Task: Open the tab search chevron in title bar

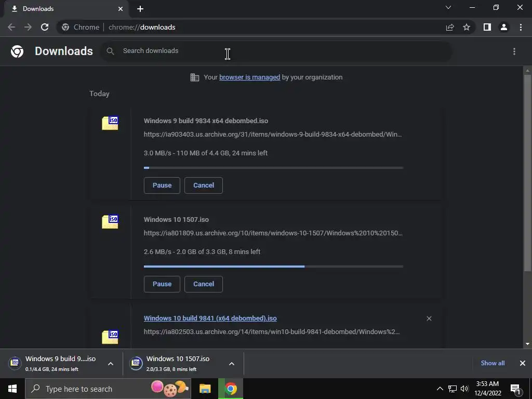Action: (x=448, y=7)
